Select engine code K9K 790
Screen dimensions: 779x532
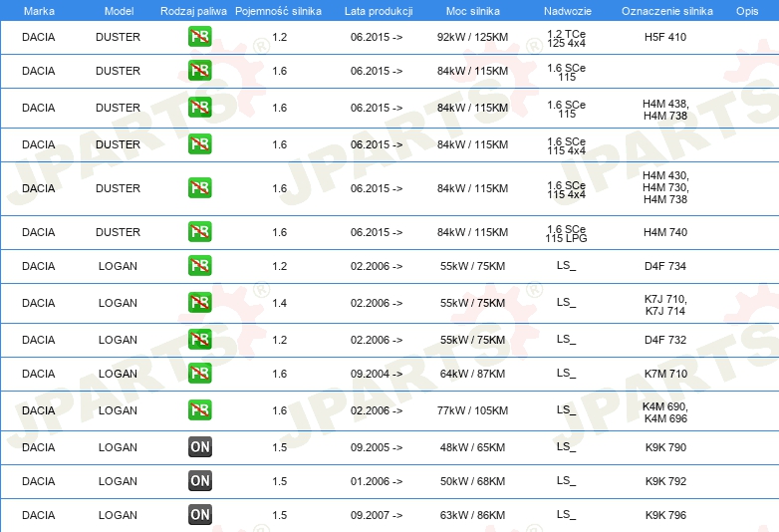click(665, 447)
